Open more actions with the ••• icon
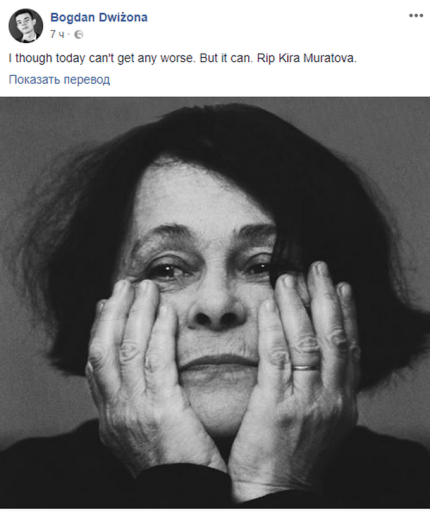The height and width of the screenshot is (513, 430). (x=416, y=16)
